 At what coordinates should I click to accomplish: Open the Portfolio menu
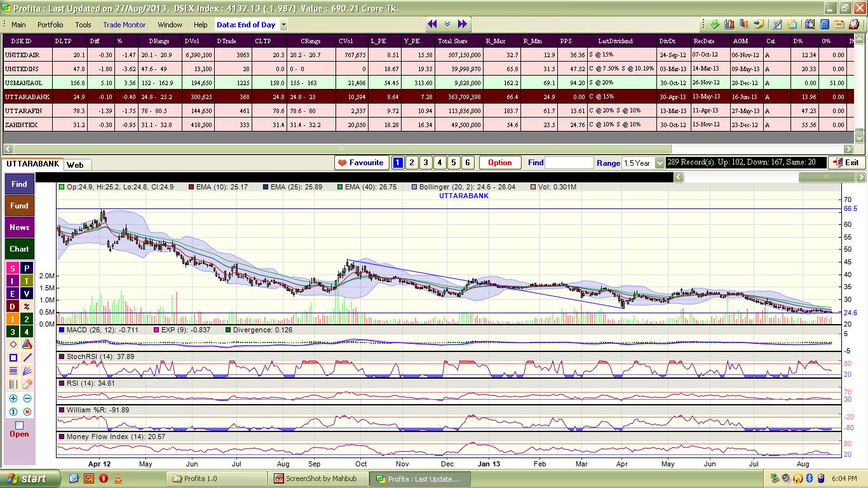[x=50, y=25]
